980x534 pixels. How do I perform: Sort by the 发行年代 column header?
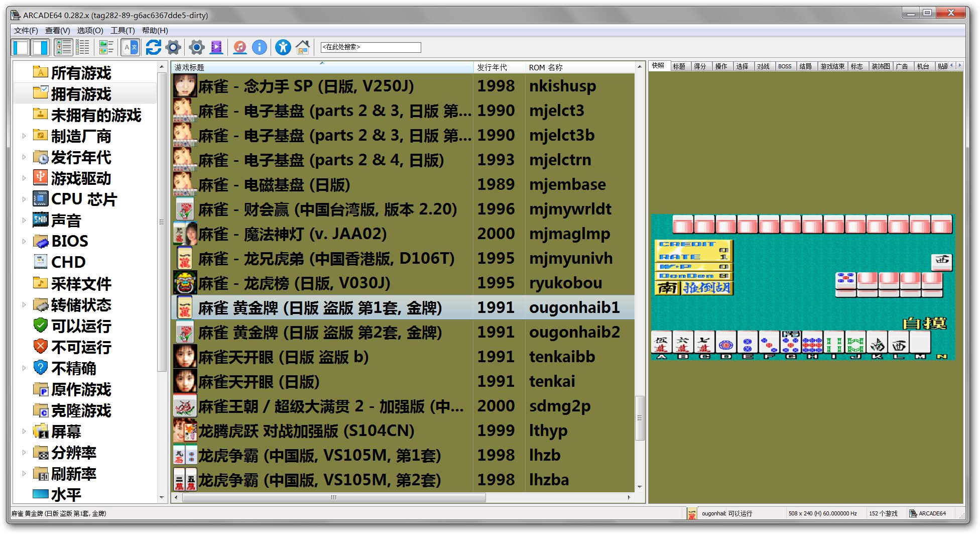492,67
